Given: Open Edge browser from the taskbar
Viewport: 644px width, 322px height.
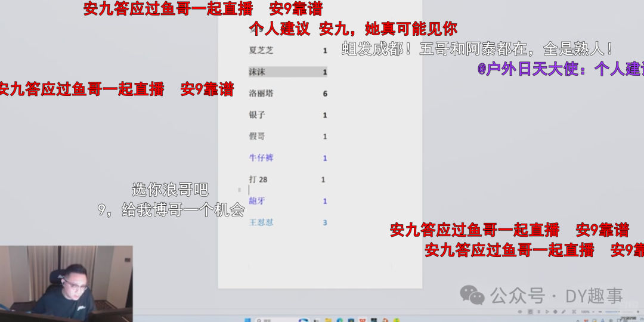Looking at the screenshot, I should [x=340, y=320].
